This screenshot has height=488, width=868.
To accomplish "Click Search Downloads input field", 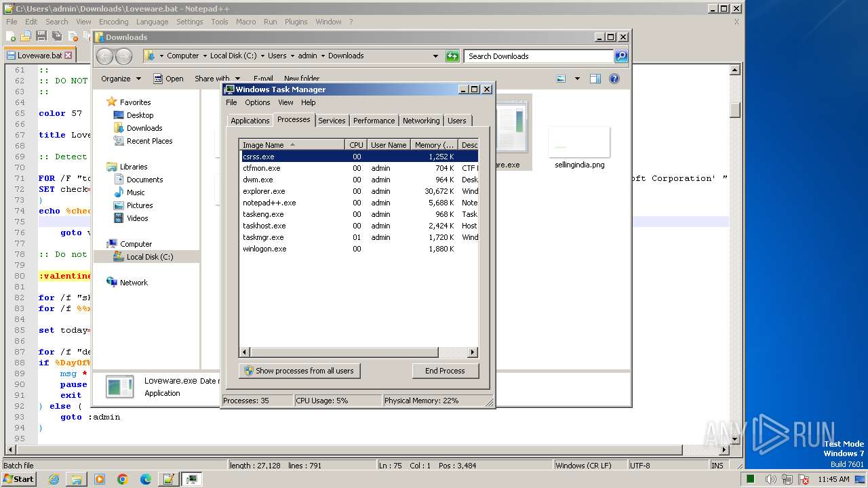I will coord(539,56).
